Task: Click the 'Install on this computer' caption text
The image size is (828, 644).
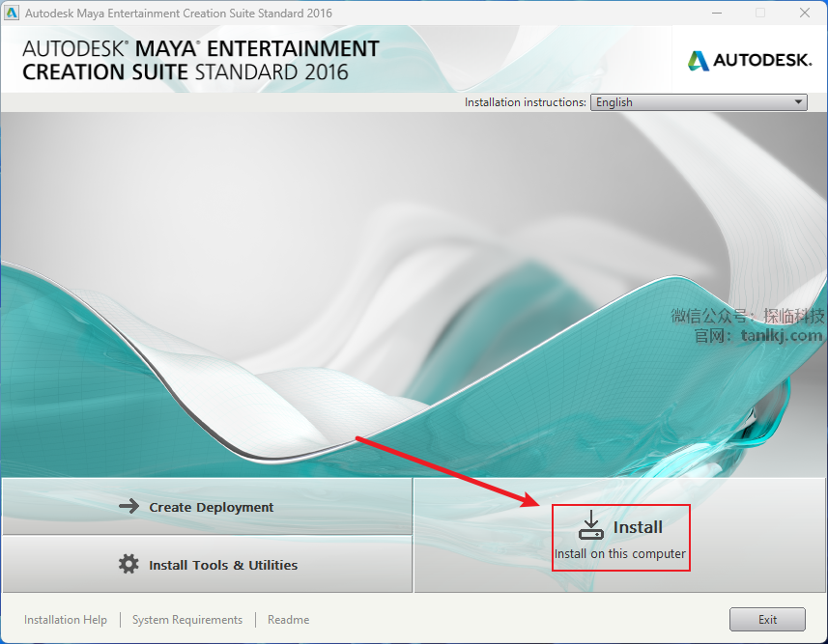Action: tap(620, 554)
